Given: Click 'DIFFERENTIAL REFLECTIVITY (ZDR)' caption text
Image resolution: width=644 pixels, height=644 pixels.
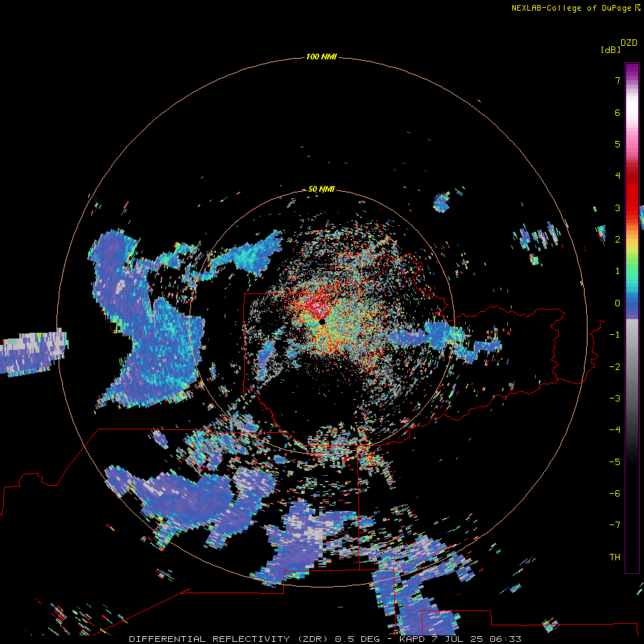Looking at the screenshot, I should tap(228, 639).
